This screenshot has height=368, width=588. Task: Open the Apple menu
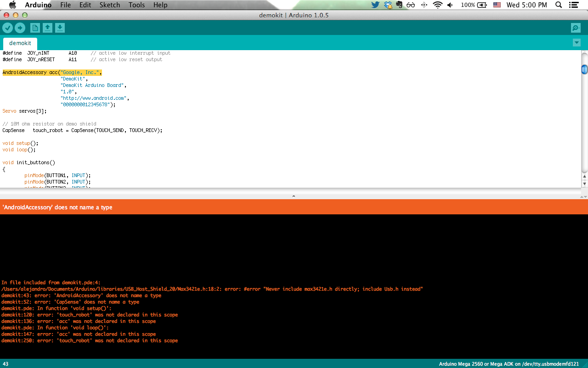tap(12, 5)
